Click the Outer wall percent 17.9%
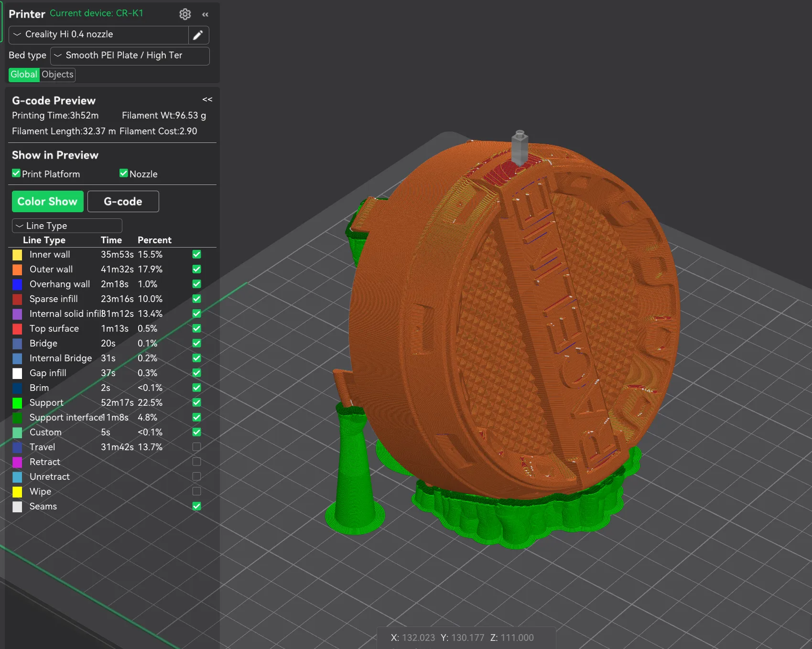This screenshot has height=649, width=812. [x=150, y=269]
